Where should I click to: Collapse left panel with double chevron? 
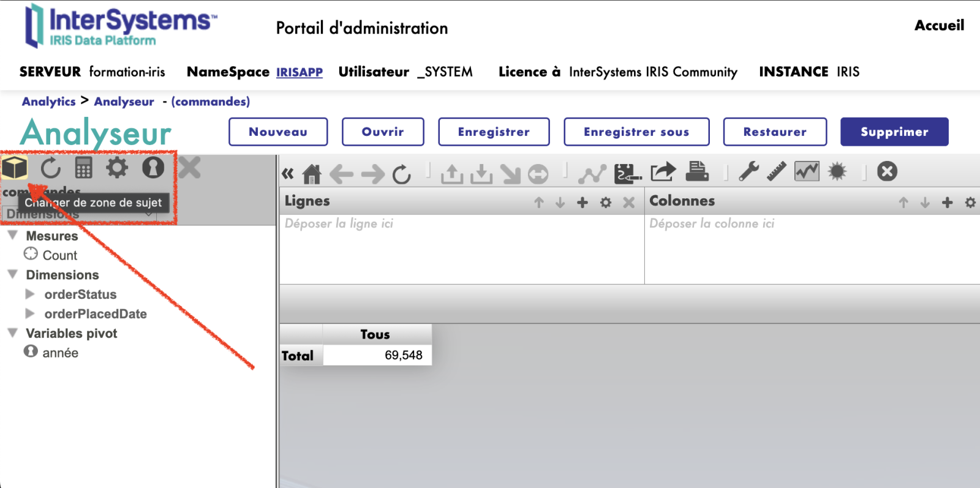click(287, 174)
